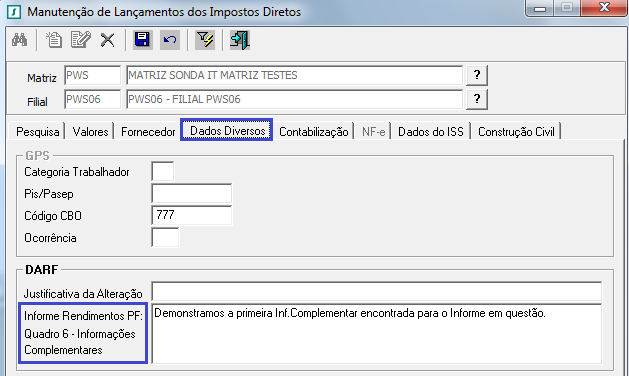629x376 pixels.
Task: Click the 'Informe Rendimentos PF:' label
Action: point(83,316)
